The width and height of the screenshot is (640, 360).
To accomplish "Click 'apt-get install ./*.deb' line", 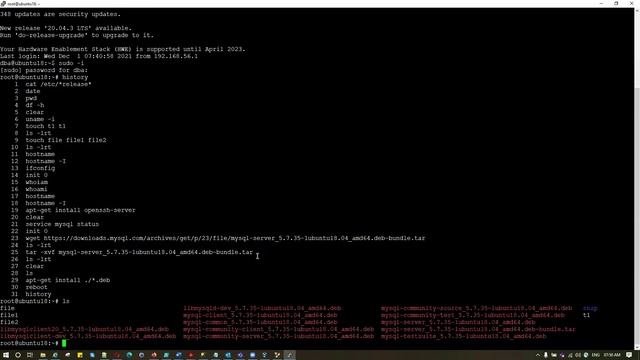I will 68,280.
